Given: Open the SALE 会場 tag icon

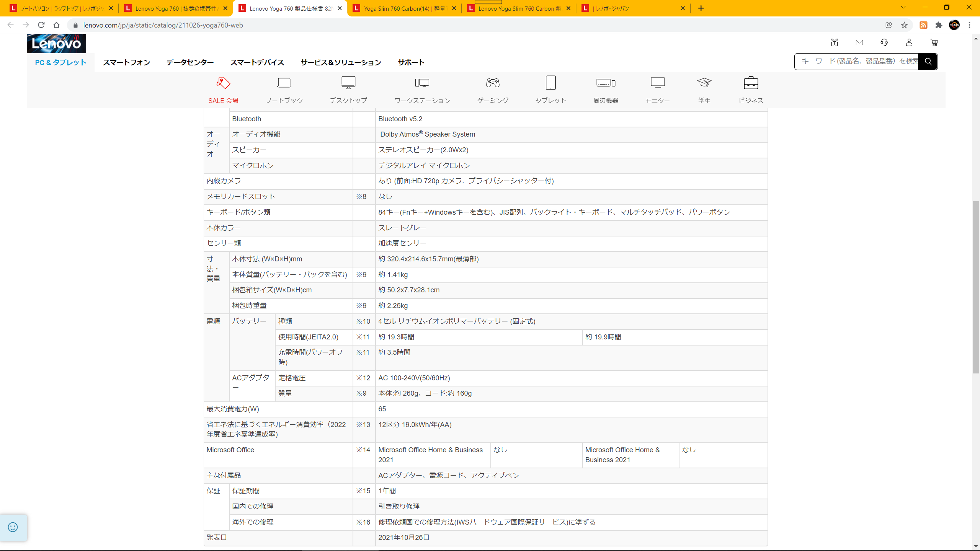Looking at the screenshot, I should click(x=223, y=83).
